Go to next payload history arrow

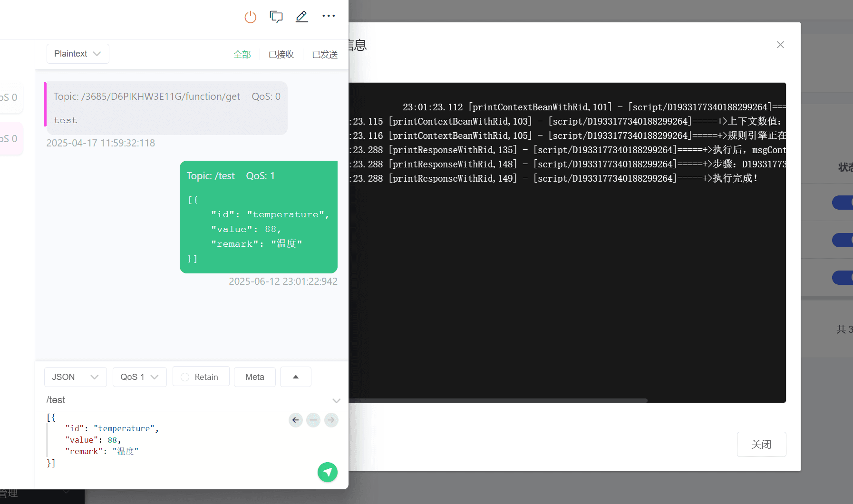(331, 420)
